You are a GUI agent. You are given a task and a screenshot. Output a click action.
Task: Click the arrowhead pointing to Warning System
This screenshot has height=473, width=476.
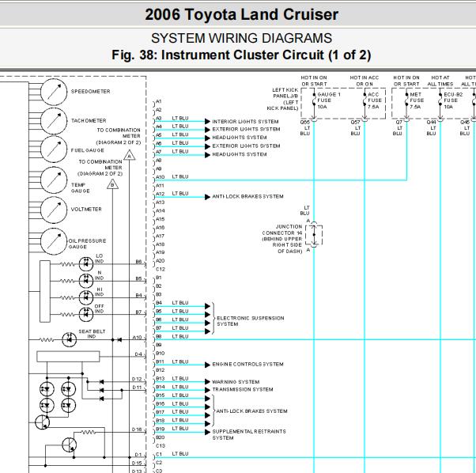[x=207, y=381]
